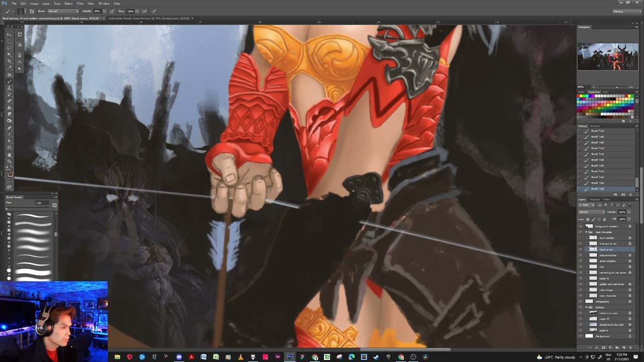
Task: Open the Opacity slider dropdown
Action: [x=105, y=11]
